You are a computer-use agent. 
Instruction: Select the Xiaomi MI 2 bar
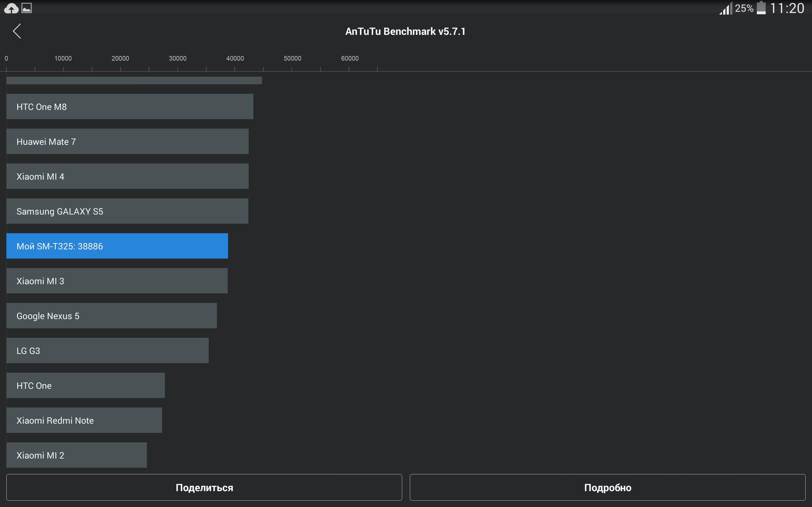[76, 455]
